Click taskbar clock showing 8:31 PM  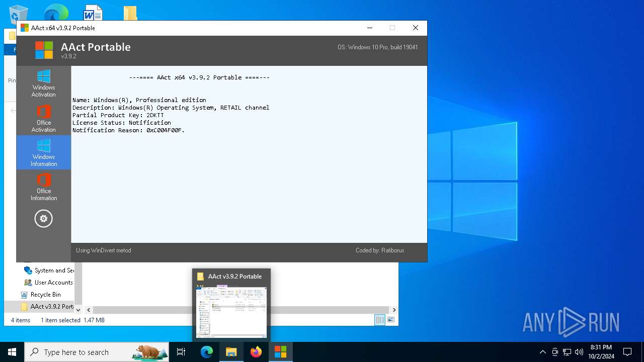pos(601,352)
